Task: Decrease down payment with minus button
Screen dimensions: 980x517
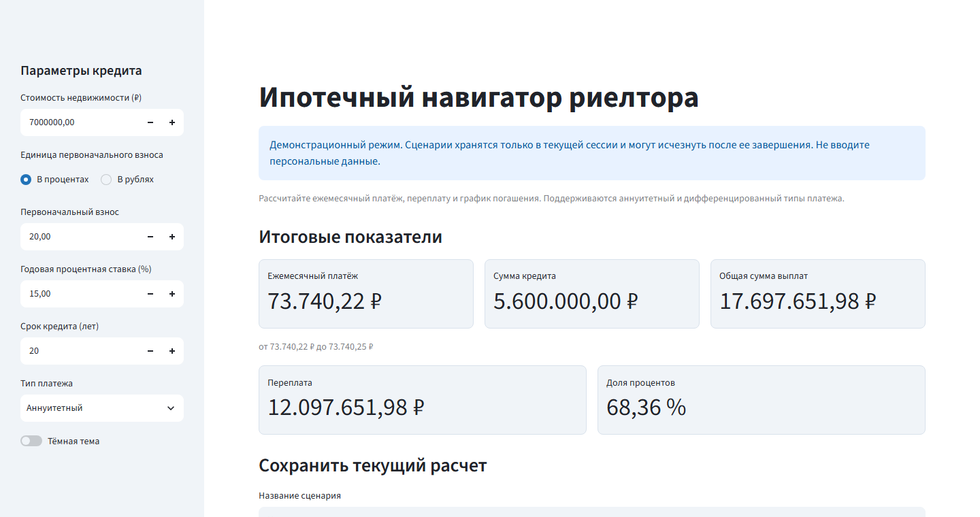Action: tap(150, 237)
